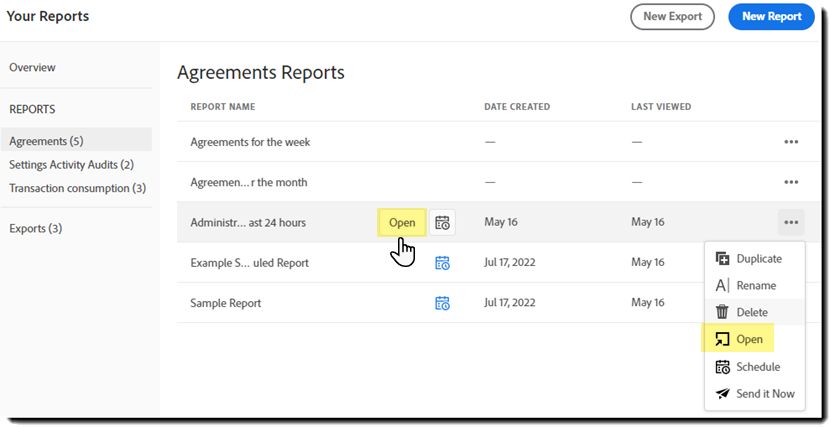Click trash icon for Delete option
This screenshot has width=830, height=427.
[x=723, y=313]
